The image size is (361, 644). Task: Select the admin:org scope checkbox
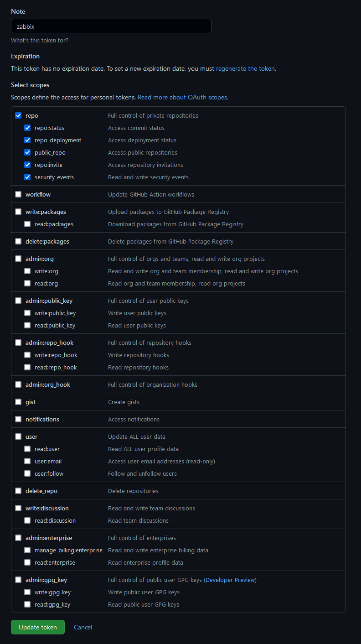click(18, 259)
